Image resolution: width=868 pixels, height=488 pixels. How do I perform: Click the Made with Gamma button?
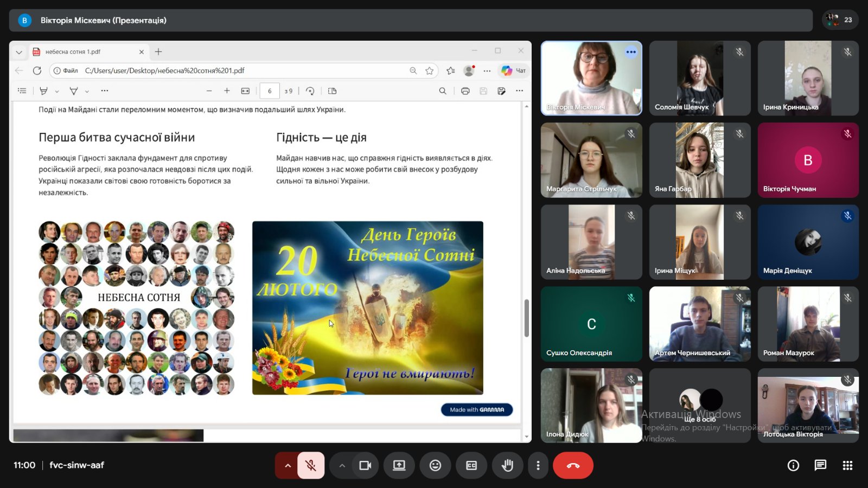(x=477, y=409)
